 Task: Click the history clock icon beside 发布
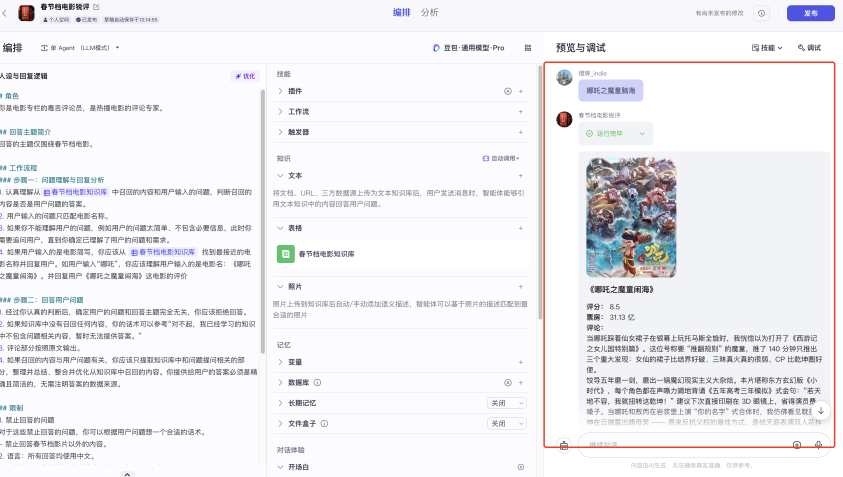click(x=761, y=13)
